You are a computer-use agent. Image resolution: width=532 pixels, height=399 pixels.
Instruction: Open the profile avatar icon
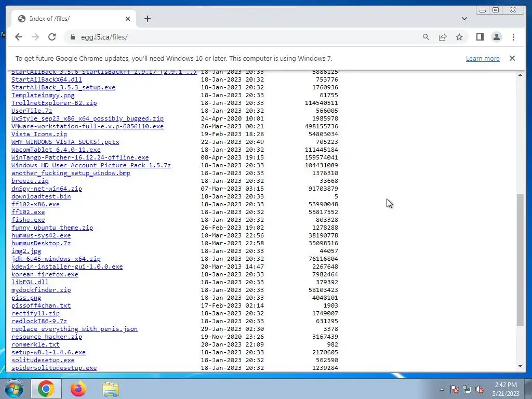[x=497, y=37]
